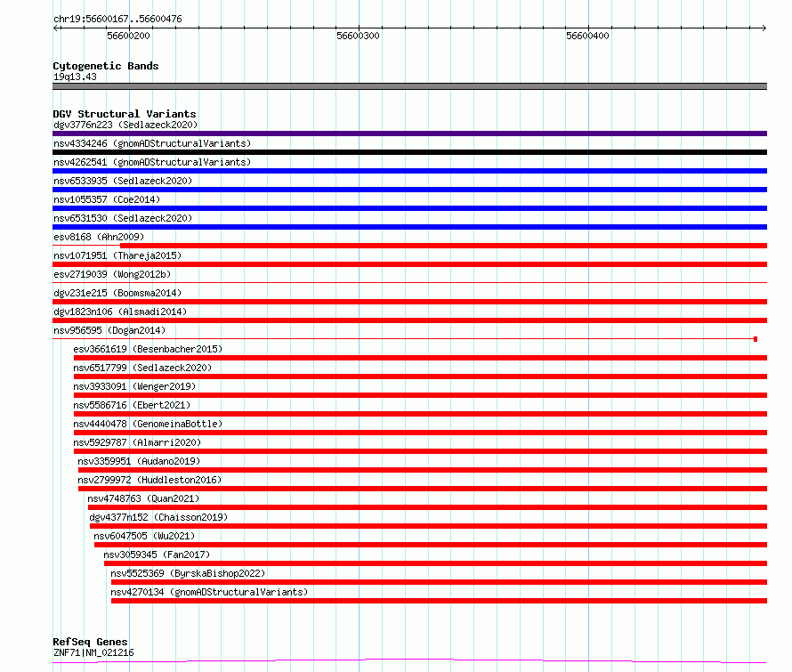
Task: Open nsv3933091 (Wenger2019) label
Action: [134, 386]
